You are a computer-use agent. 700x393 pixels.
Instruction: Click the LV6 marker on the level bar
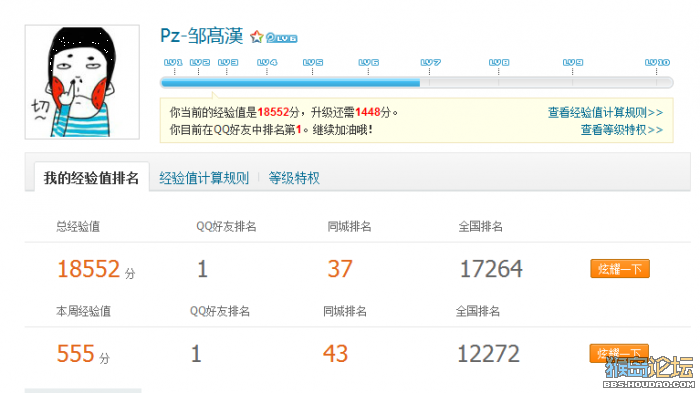point(369,63)
